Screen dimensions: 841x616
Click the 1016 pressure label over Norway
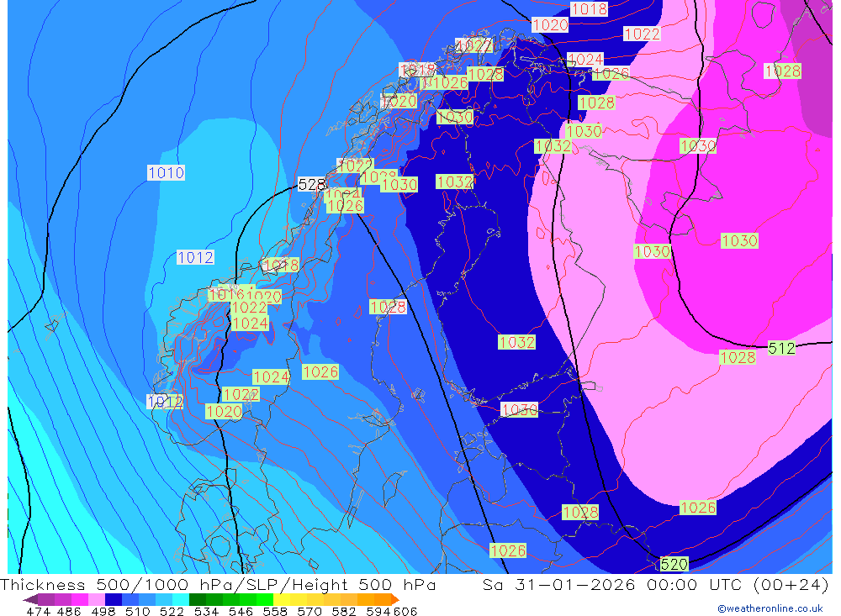click(x=225, y=294)
